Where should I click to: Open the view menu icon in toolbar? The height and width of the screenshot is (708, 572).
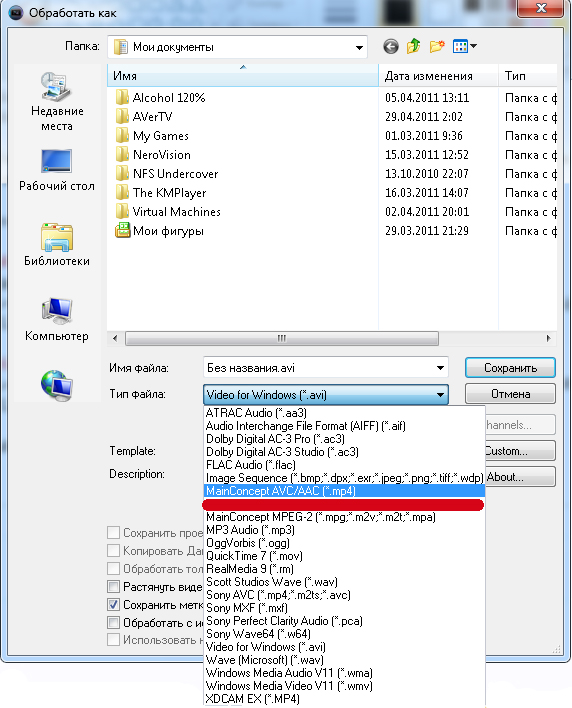(465, 47)
